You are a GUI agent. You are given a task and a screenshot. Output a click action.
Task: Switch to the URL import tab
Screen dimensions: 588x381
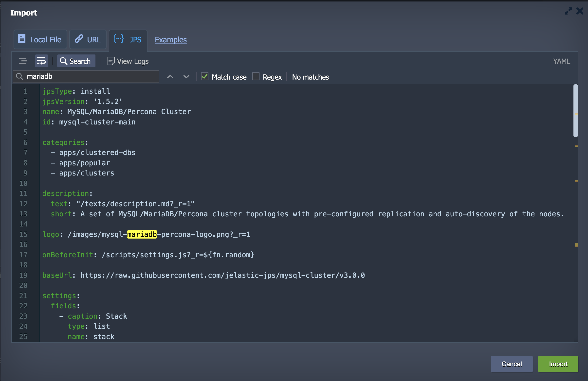click(x=88, y=39)
